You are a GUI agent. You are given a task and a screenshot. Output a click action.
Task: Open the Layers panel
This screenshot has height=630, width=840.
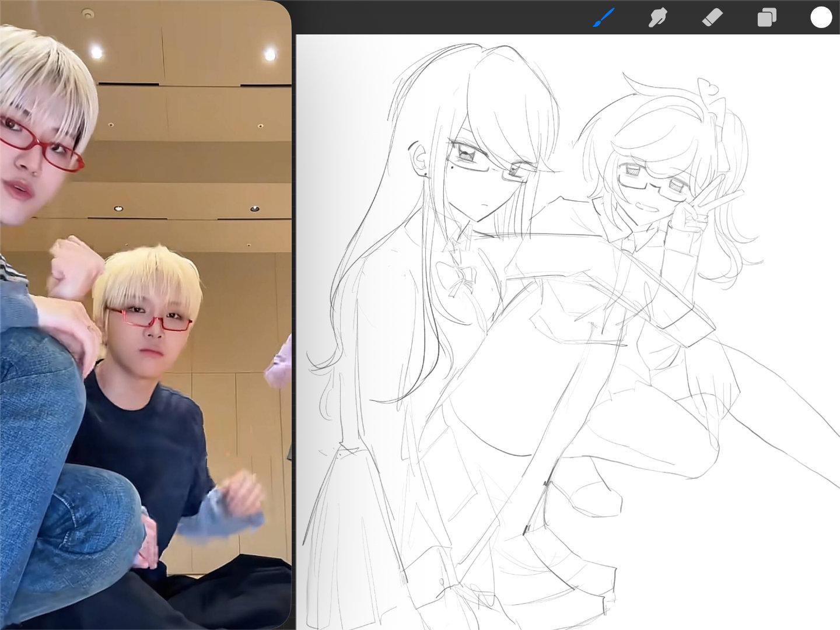point(766,17)
